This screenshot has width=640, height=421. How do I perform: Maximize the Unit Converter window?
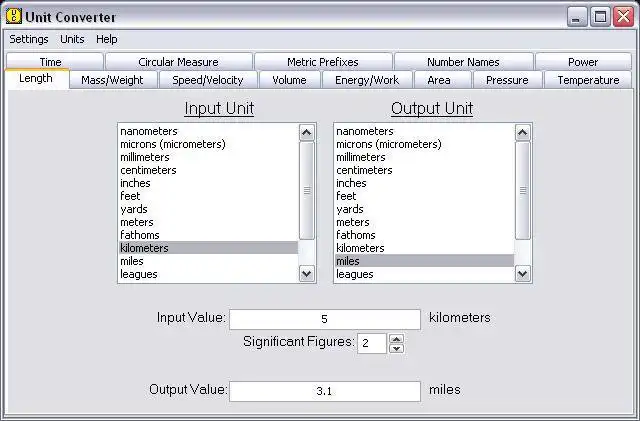600,17
